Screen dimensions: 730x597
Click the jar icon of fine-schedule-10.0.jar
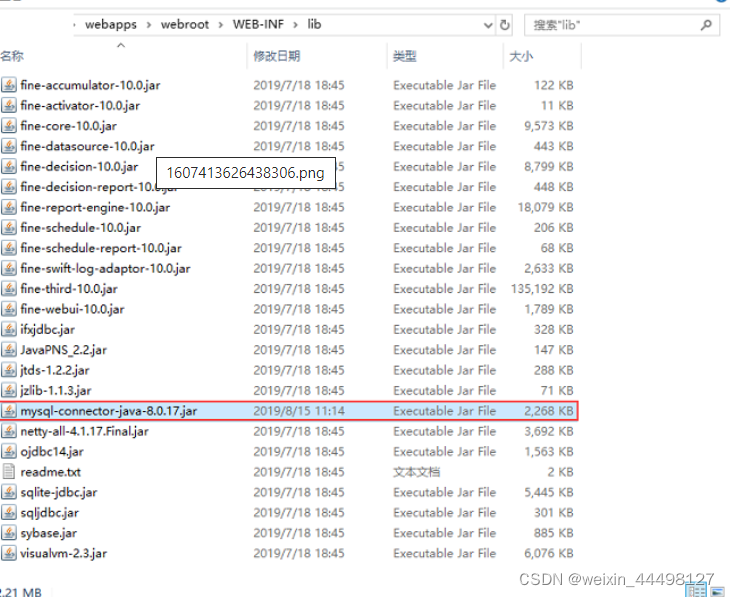(8, 228)
